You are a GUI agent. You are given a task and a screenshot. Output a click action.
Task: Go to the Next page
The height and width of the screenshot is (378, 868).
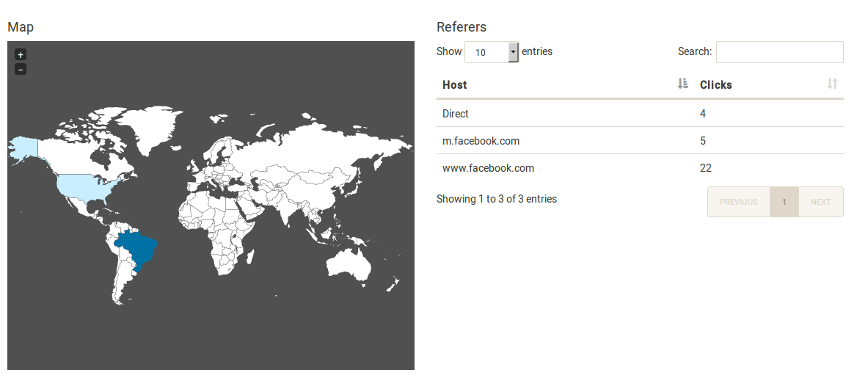tap(820, 202)
